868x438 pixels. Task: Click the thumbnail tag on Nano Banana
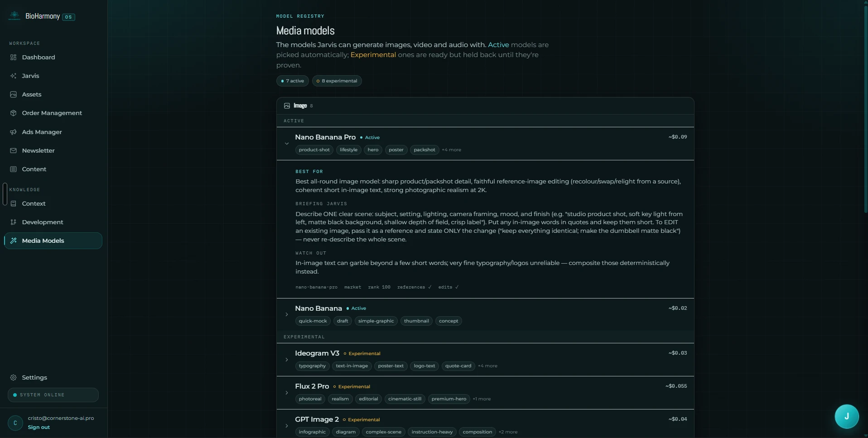(416, 321)
